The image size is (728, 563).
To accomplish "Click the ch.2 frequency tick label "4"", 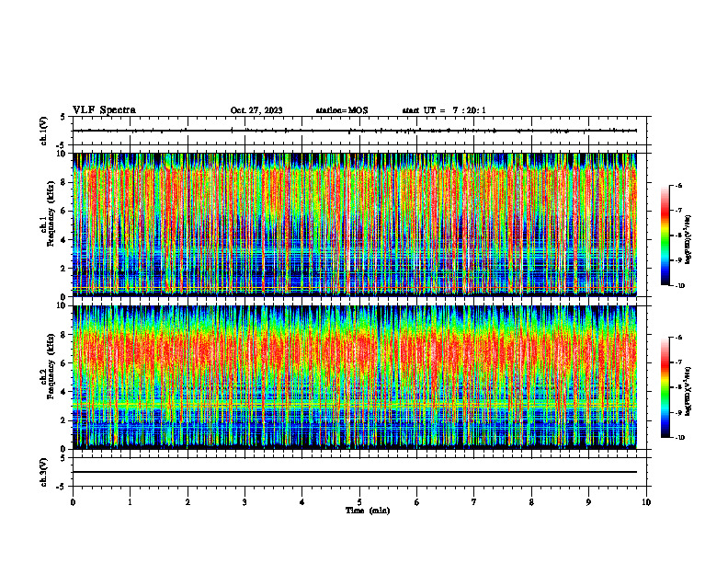I will pyautogui.click(x=64, y=392).
